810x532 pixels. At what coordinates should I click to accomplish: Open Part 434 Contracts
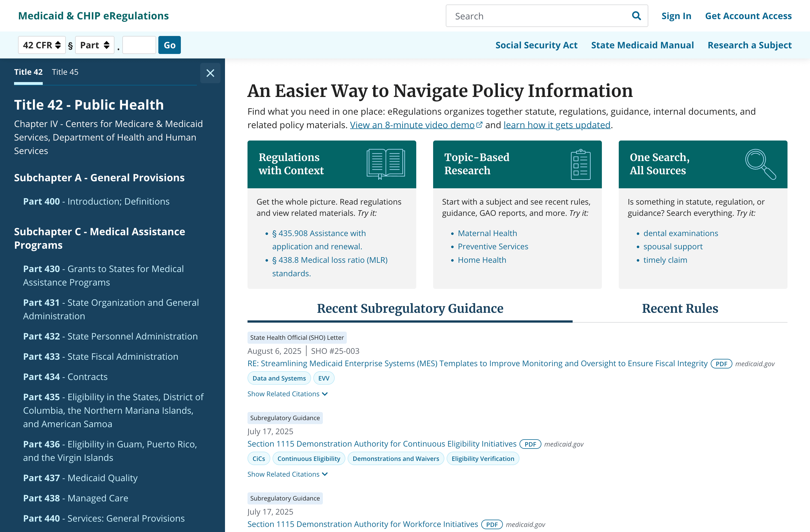pos(65,377)
